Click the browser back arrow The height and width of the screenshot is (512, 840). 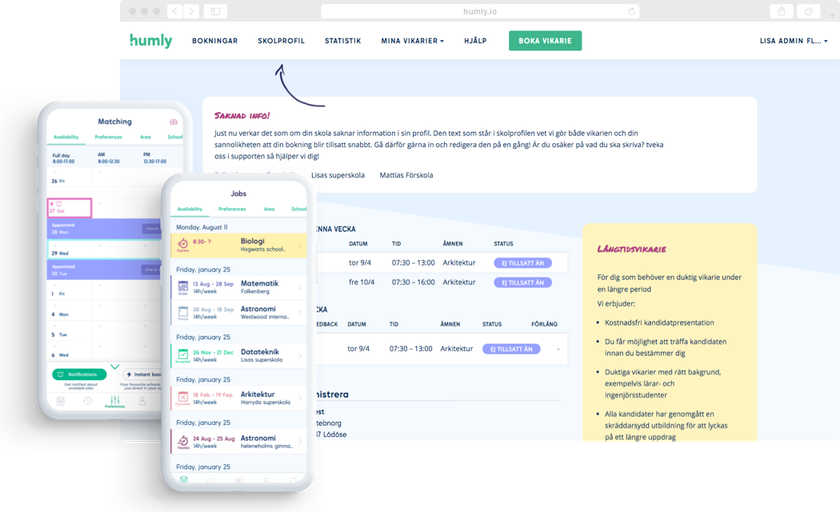pos(175,11)
